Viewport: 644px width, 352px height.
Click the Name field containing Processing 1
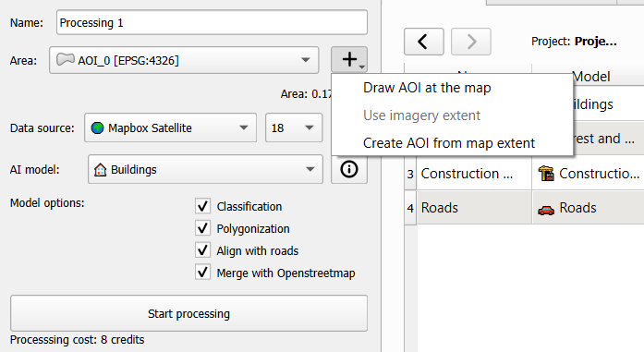click(212, 22)
